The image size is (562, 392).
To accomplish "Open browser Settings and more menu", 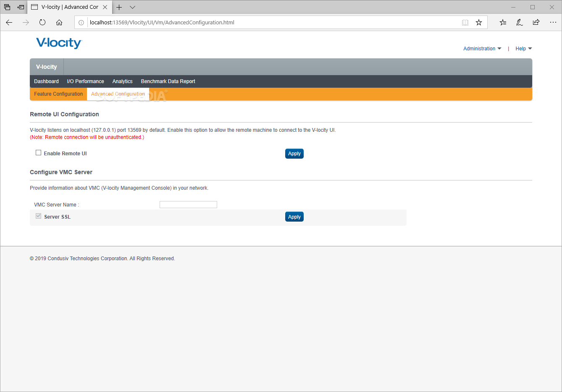I will click(x=553, y=23).
